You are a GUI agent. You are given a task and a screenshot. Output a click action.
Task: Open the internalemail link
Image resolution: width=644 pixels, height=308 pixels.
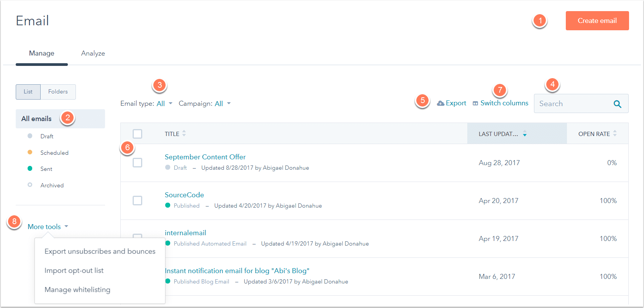[186, 233]
